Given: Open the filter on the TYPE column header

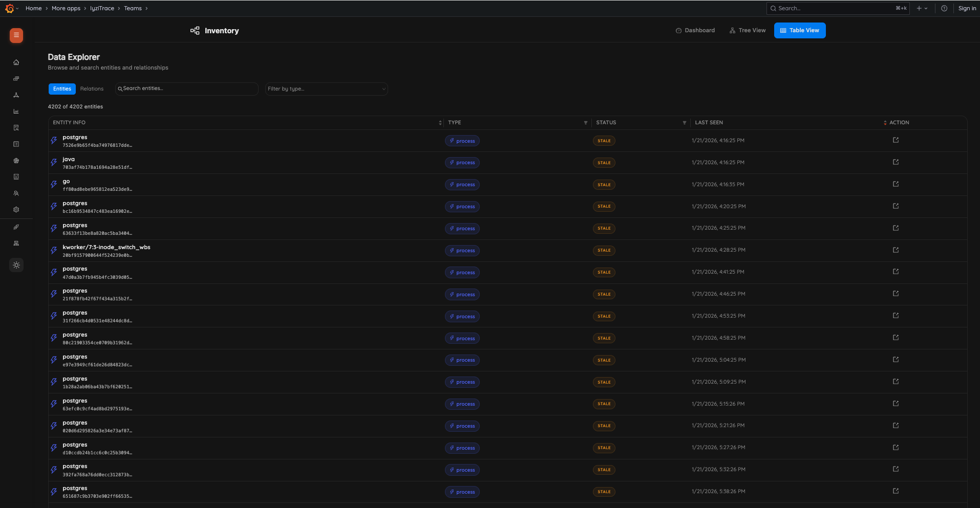Looking at the screenshot, I should (585, 123).
